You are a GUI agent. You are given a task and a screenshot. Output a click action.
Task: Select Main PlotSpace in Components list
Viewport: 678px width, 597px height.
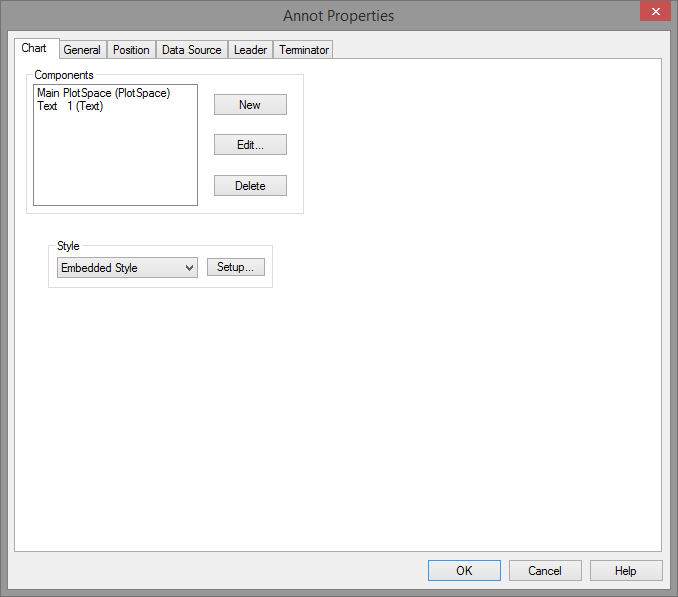pyautogui.click(x=103, y=93)
